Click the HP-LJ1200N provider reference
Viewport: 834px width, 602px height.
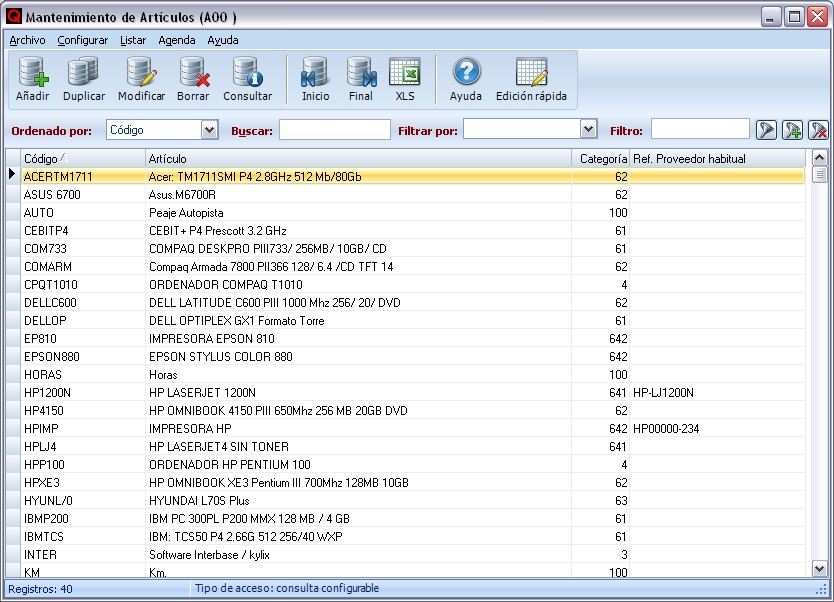pos(663,392)
